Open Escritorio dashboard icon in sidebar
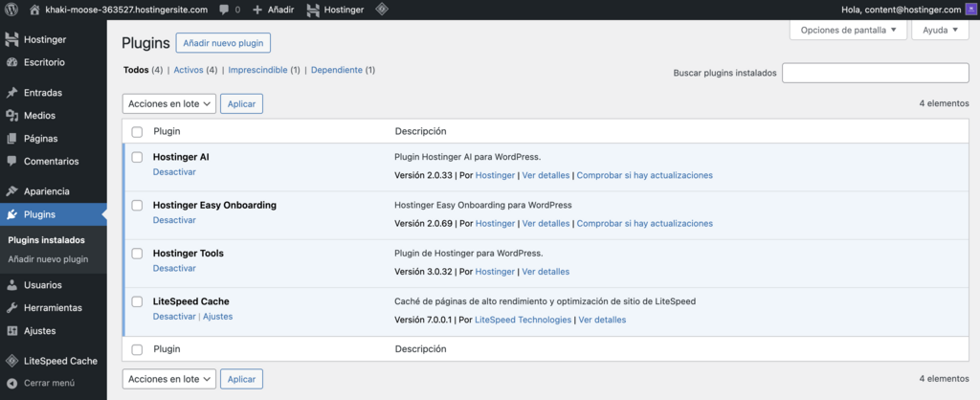The image size is (980, 400). click(x=11, y=62)
